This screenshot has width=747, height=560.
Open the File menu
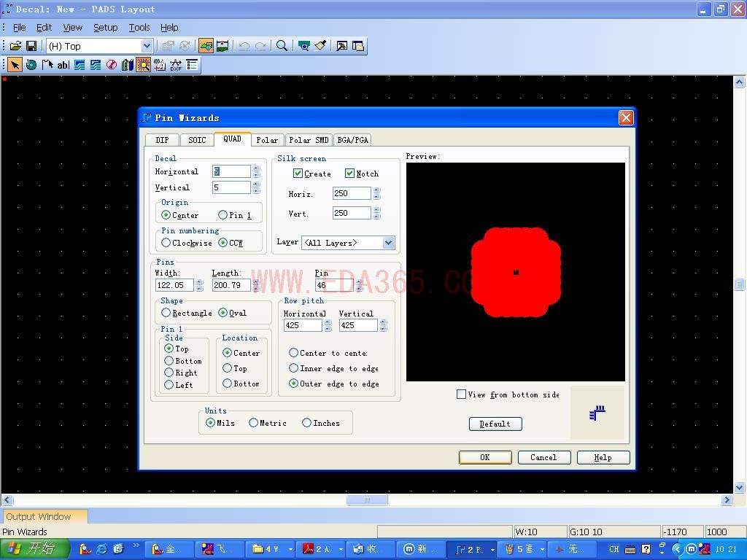19,28
